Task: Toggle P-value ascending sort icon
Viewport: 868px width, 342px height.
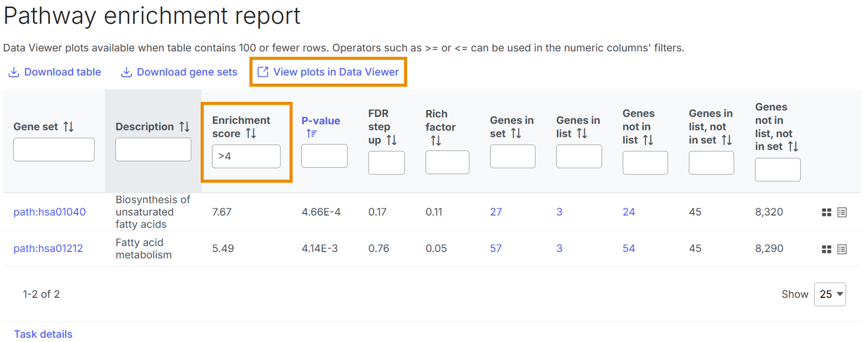Action: point(311,134)
